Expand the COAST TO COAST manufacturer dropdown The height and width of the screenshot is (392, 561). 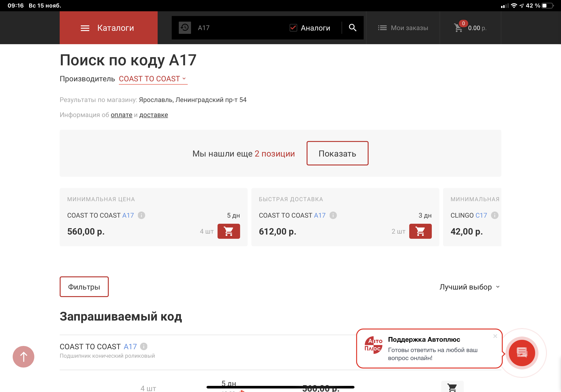(153, 79)
